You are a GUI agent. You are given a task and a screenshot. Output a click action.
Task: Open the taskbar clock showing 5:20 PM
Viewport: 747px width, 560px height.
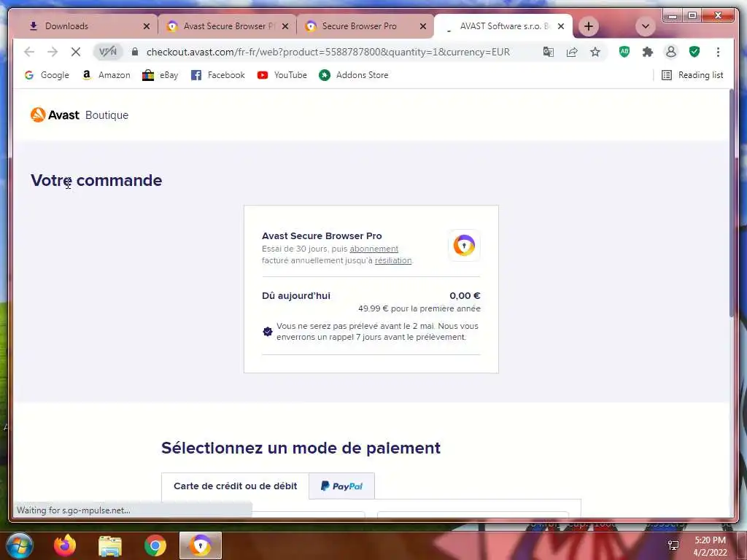pos(710,545)
